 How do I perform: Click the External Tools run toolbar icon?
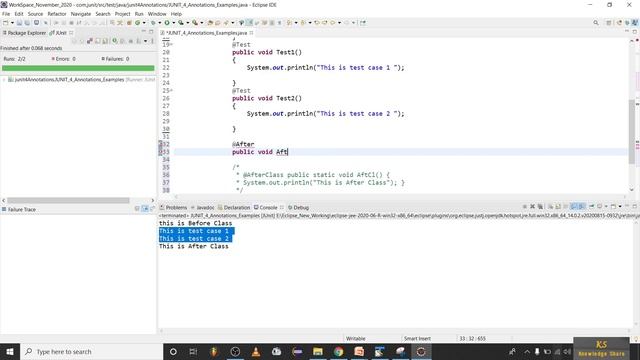click(x=195, y=23)
